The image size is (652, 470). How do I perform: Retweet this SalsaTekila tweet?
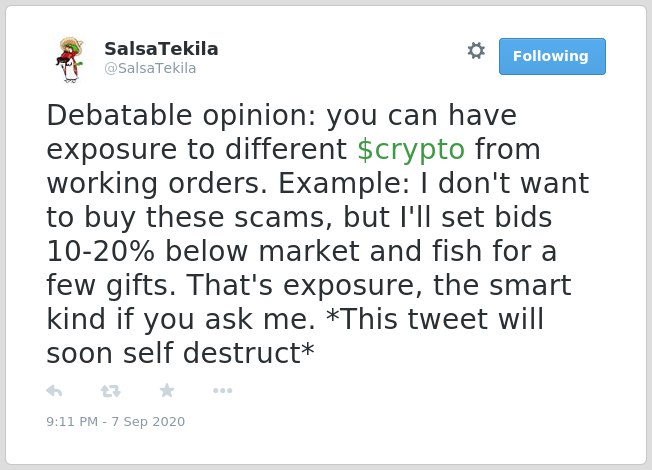tap(111, 391)
